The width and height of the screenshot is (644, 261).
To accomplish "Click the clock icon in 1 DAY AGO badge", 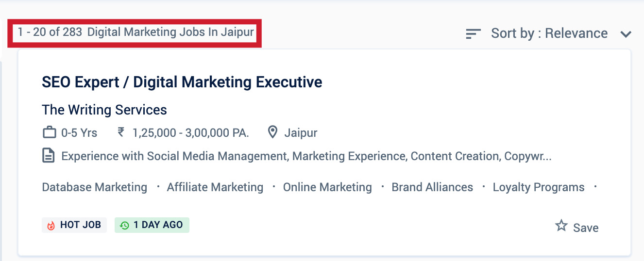I will [x=124, y=225].
